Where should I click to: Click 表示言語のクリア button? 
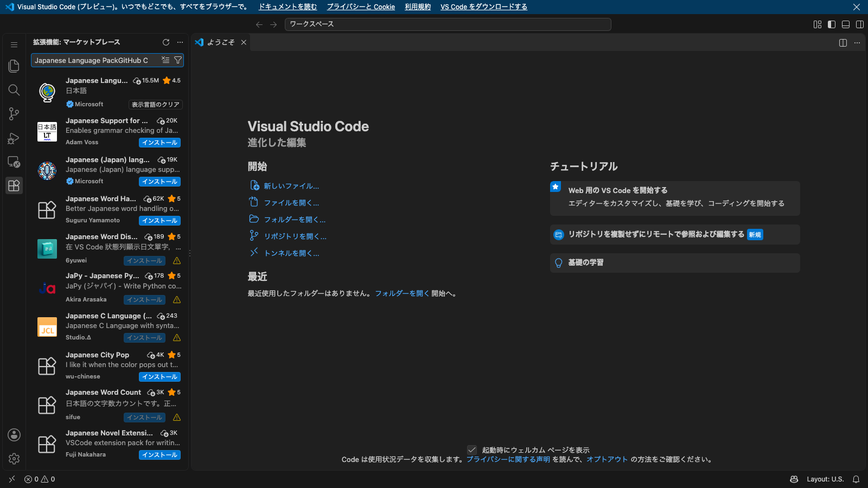pyautogui.click(x=156, y=105)
